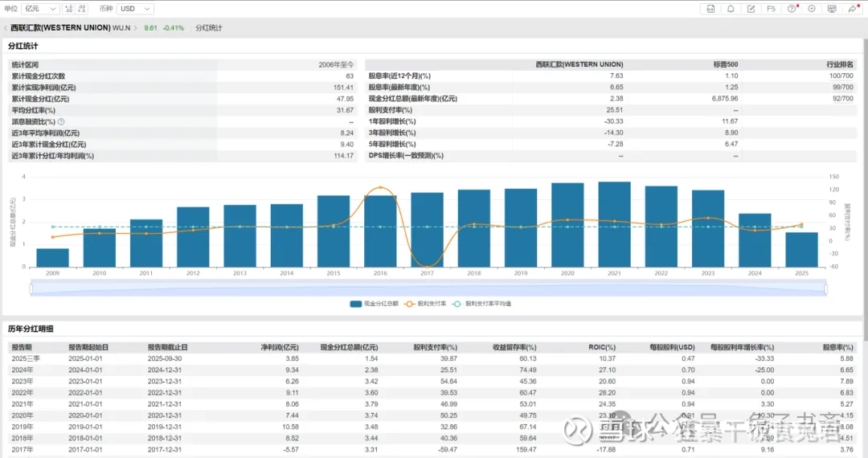Click the circled plus add icon
Image resolution: width=868 pixels, height=458 pixels.
tap(812, 8)
